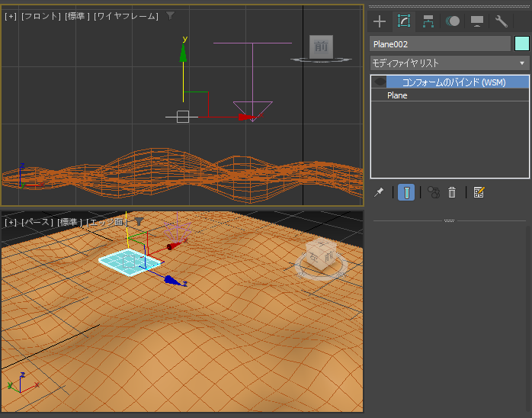Click the green Y axis arrow in front viewport

(x=183, y=53)
